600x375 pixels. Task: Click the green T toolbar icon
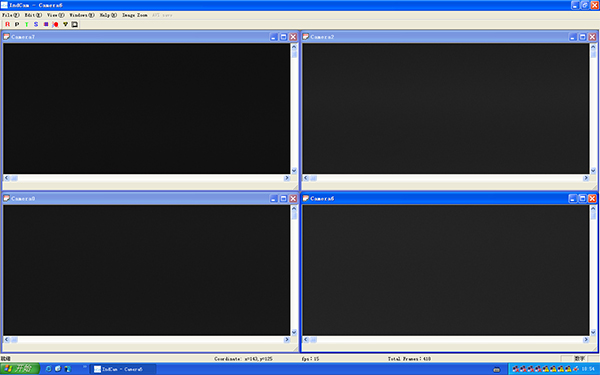coord(26,24)
